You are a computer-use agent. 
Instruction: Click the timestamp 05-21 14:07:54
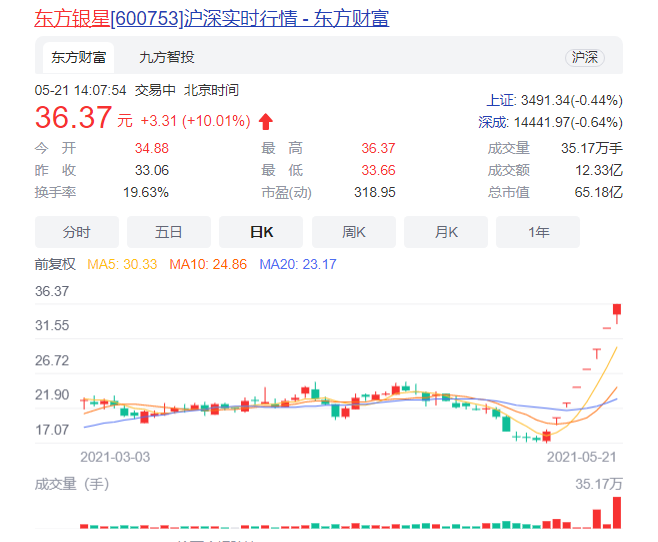[80, 91]
